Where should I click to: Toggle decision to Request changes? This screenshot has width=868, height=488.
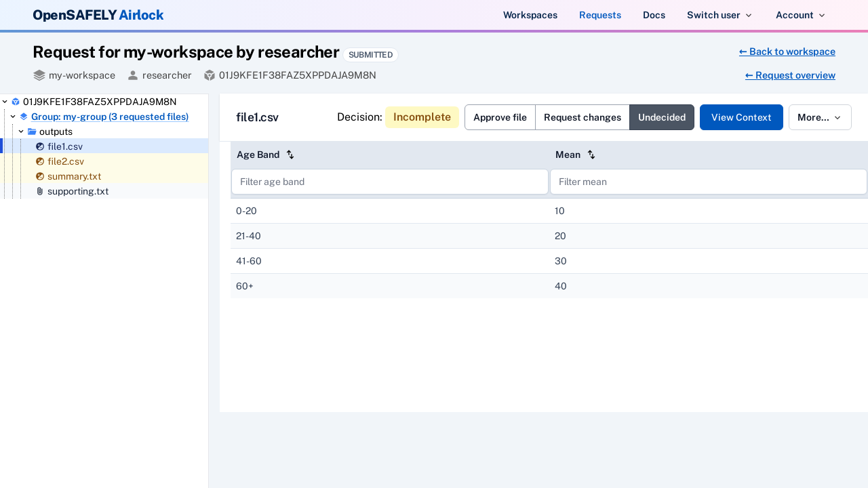click(582, 117)
